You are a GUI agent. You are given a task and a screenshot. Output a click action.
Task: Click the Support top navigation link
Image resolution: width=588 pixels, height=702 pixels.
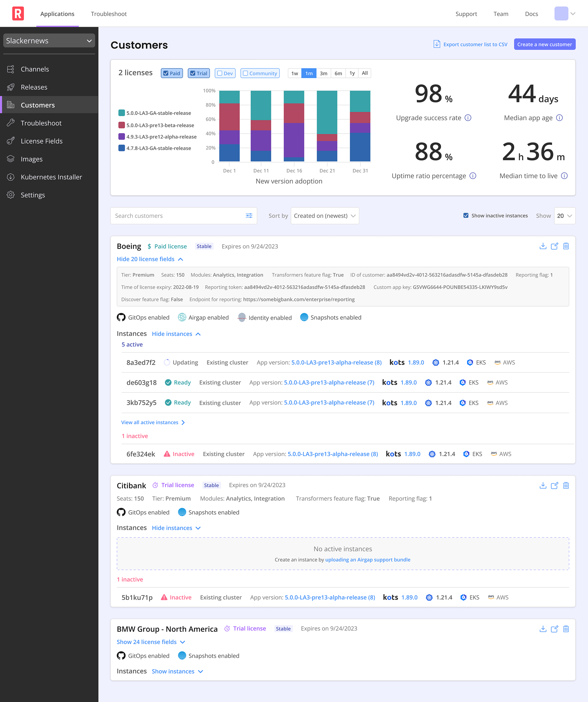pos(466,14)
